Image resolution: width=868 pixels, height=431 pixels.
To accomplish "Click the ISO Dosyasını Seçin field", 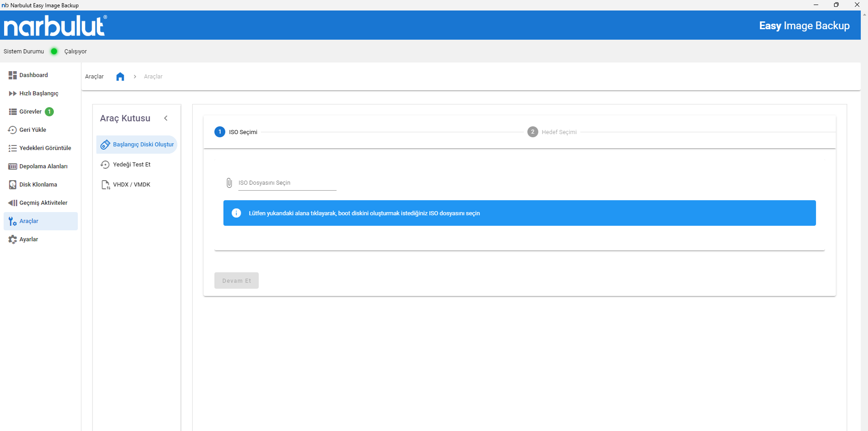I will point(287,183).
